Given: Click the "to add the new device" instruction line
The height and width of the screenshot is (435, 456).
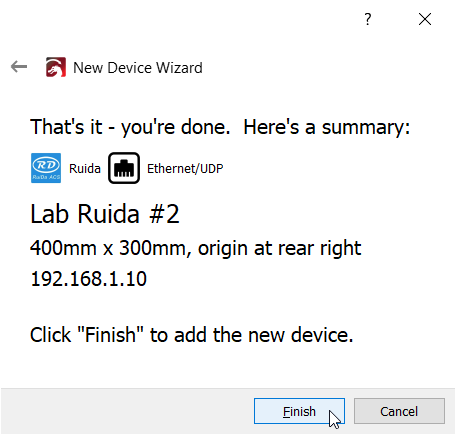Looking at the screenshot, I should pos(251,335).
